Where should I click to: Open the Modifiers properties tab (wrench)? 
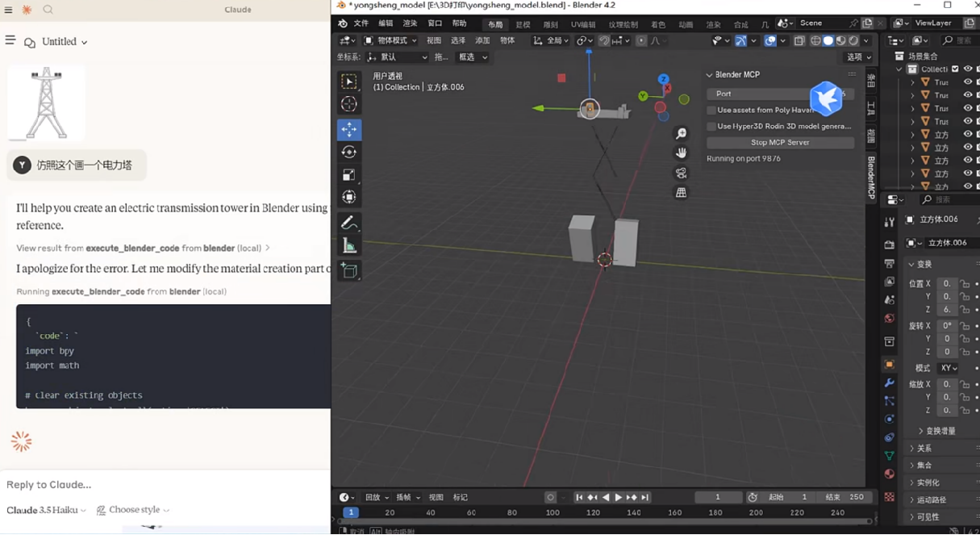coord(889,382)
